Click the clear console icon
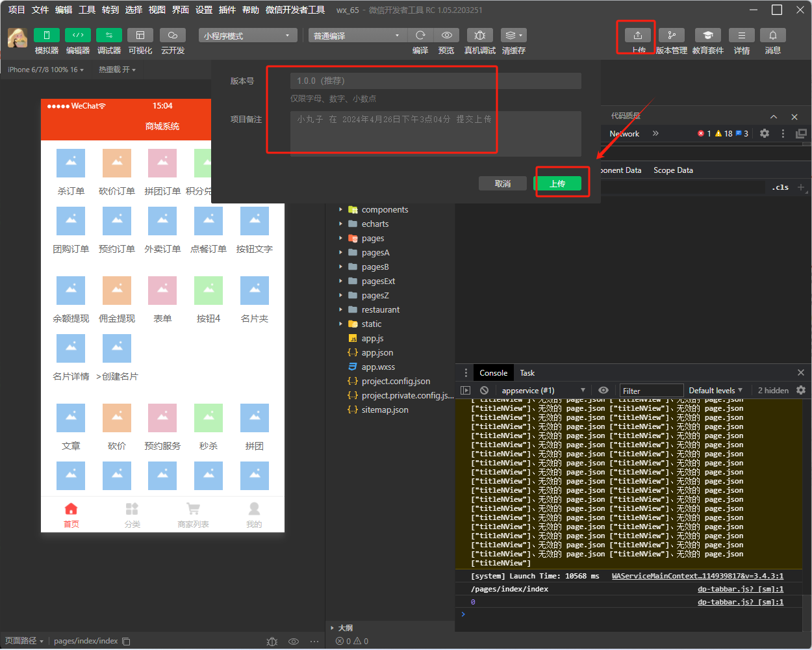The image size is (812, 650). click(484, 390)
